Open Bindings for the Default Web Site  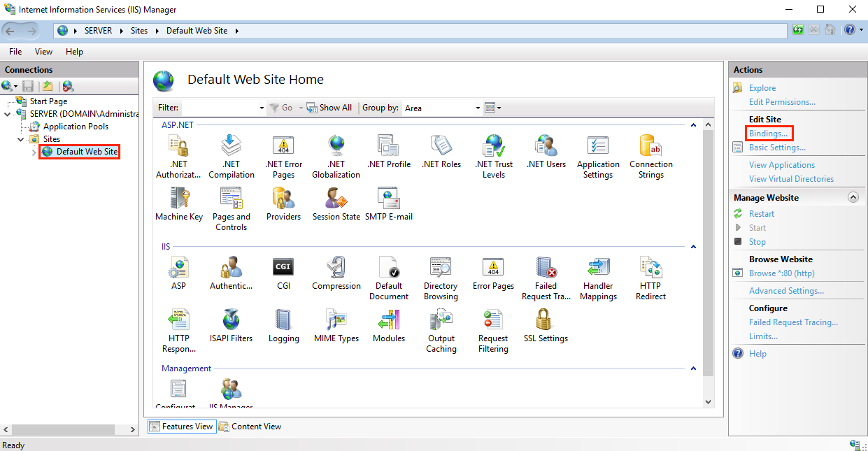[x=768, y=133]
